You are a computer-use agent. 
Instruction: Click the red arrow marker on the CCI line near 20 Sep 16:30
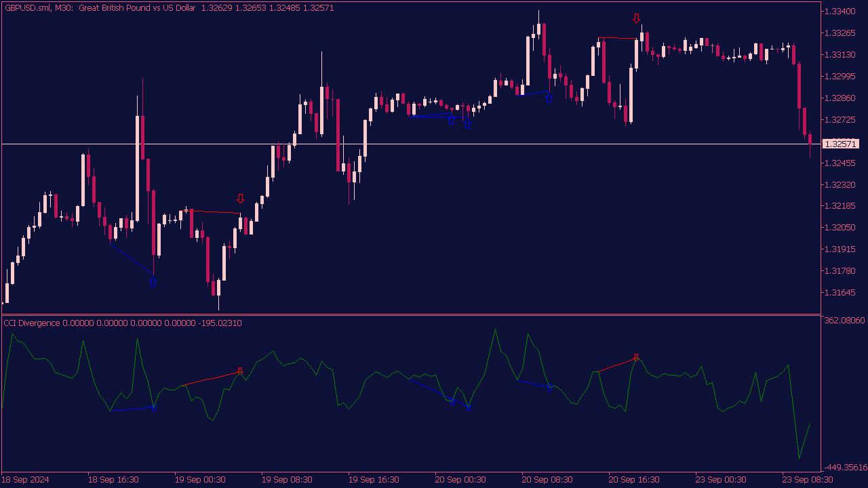pos(636,357)
